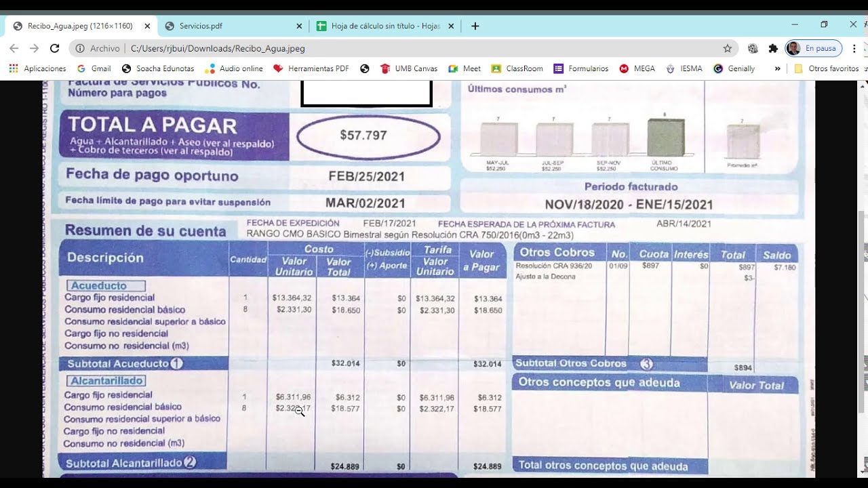
Task: Reload the current page
Action: [x=55, y=48]
